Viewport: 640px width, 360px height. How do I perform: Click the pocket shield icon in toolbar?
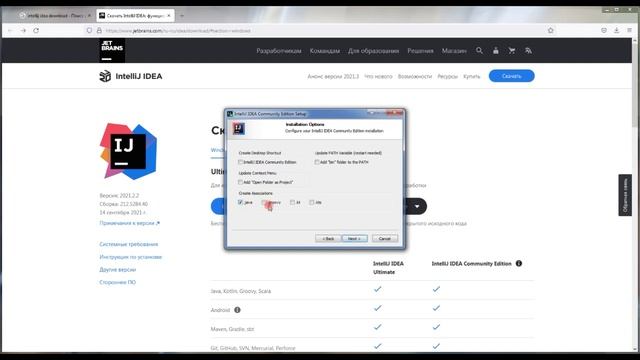(604, 31)
